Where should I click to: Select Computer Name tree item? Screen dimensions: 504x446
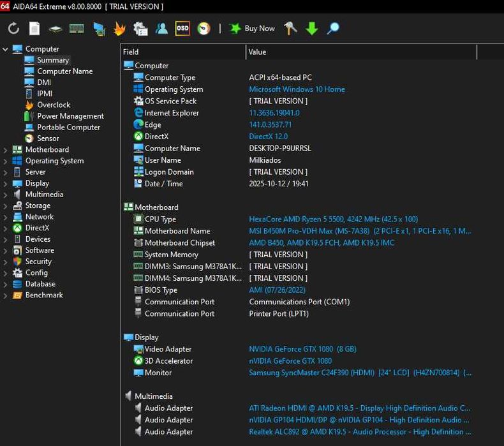pos(65,71)
